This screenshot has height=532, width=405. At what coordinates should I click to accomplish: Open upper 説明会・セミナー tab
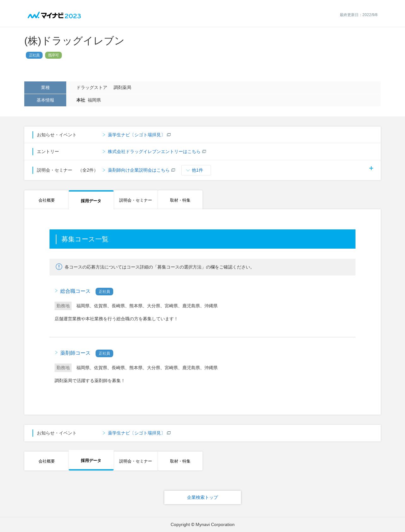tap(136, 200)
